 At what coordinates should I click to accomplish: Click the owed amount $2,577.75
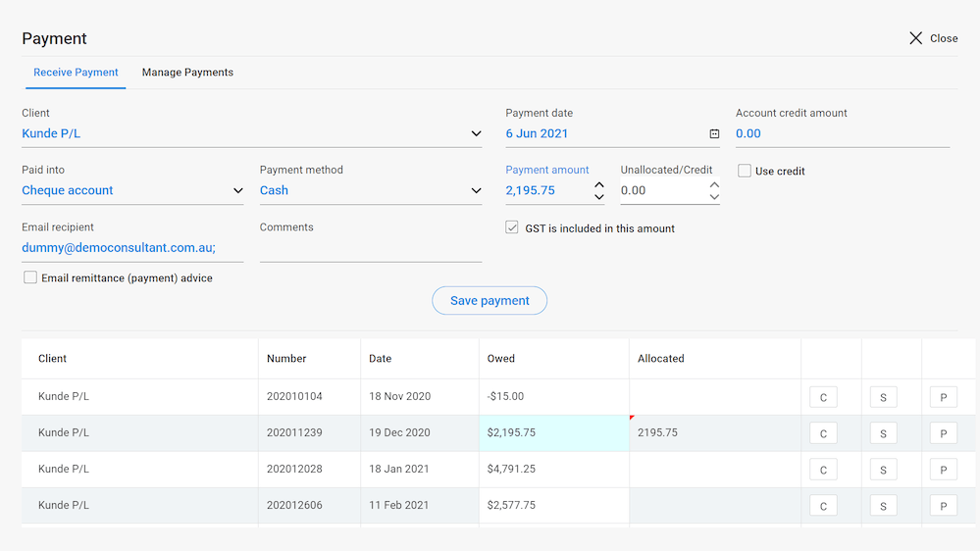point(511,505)
